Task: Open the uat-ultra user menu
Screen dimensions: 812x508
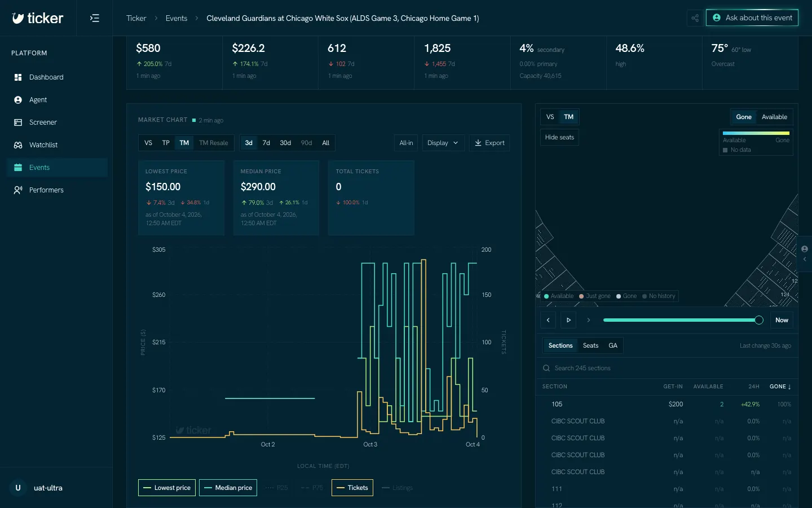Action: pos(56,488)
